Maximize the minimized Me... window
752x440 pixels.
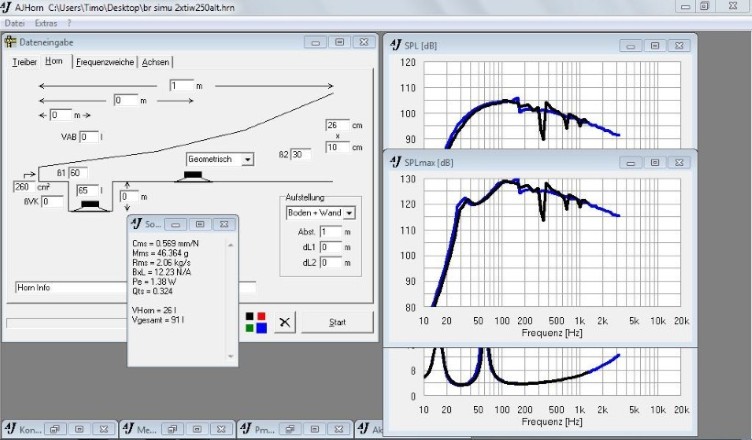pos(197,429)
